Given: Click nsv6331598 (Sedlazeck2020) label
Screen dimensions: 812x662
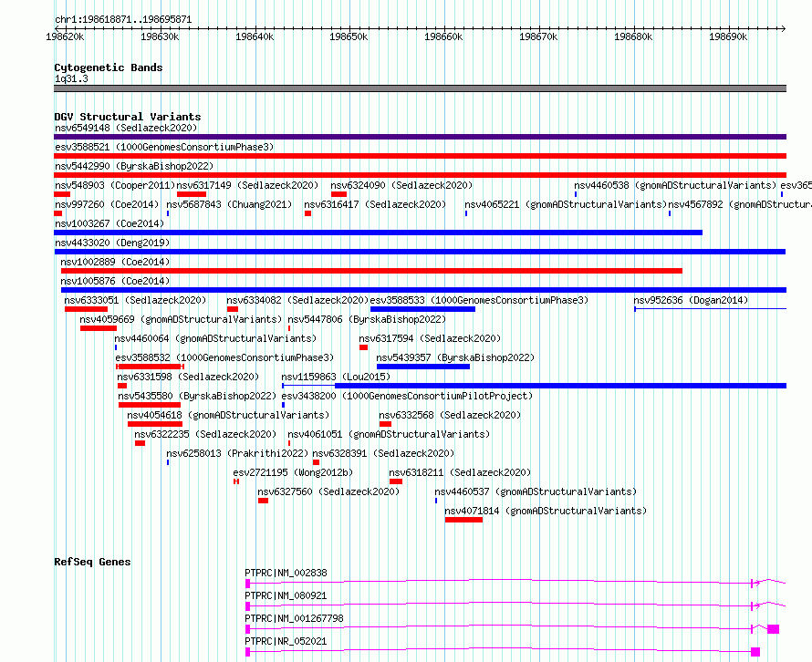Looking at the screenshot, I should click(x=188, y=377).
